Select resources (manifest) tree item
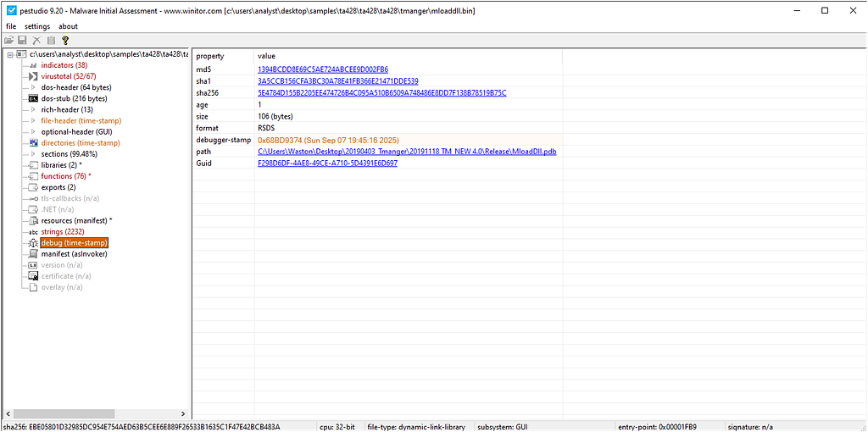Viewport: 868px width, 432px height. 76,220
